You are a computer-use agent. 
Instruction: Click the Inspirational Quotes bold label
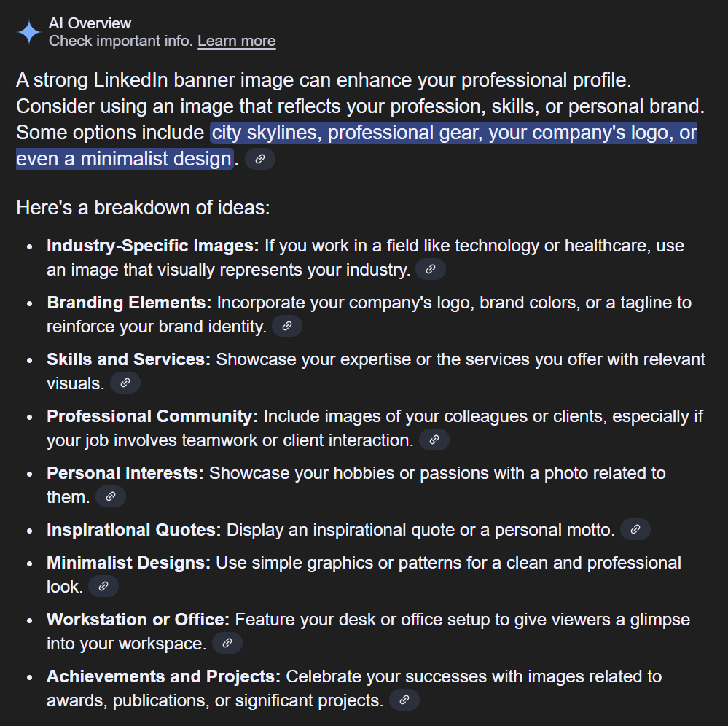(134, 530)
